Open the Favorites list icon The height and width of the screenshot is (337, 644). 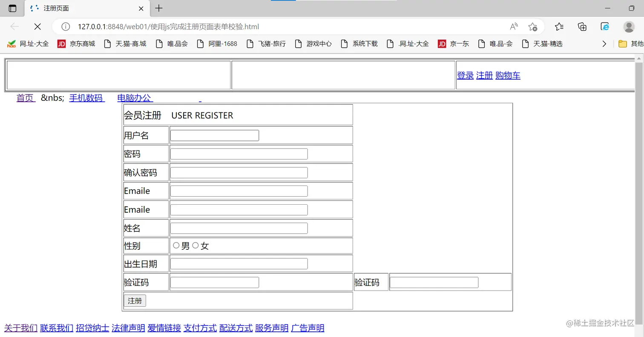559,26
